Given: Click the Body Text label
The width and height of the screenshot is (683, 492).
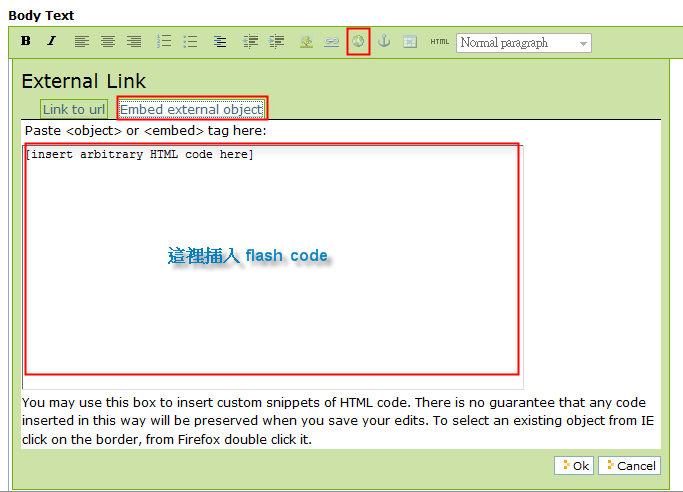Looking at the screenshot, I should click(x=41, y=16).
